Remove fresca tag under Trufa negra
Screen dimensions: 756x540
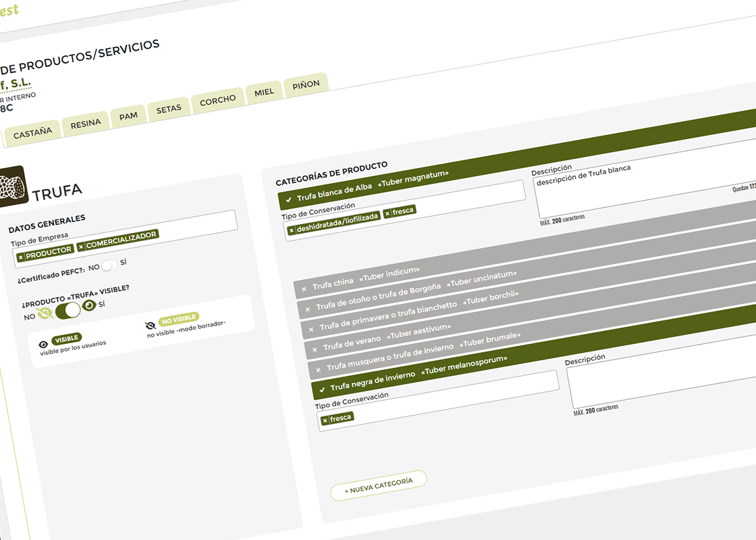[x=325, y=421]
